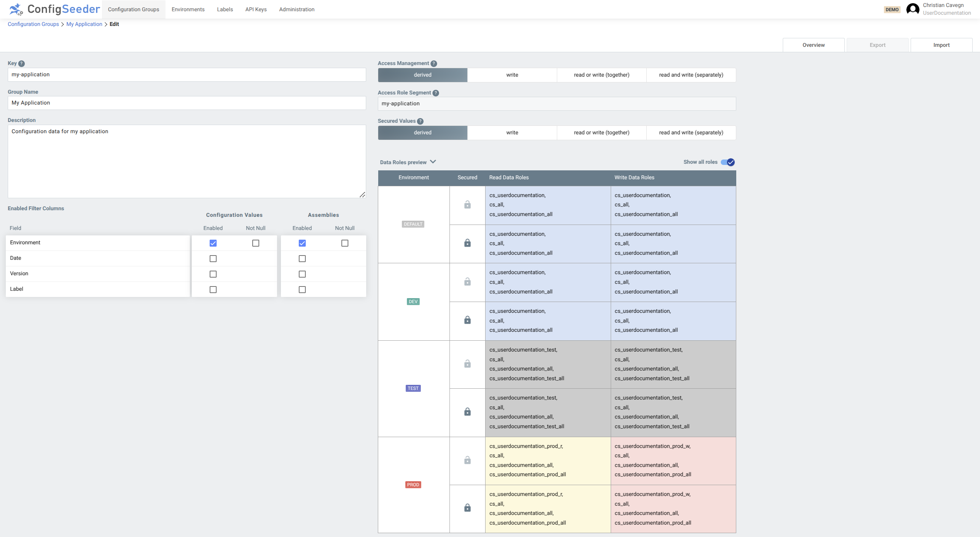Image resolution: width=980 pixels, height=537 pixels.
Task: Open the Key field help icon
Action: click(22, 63)
